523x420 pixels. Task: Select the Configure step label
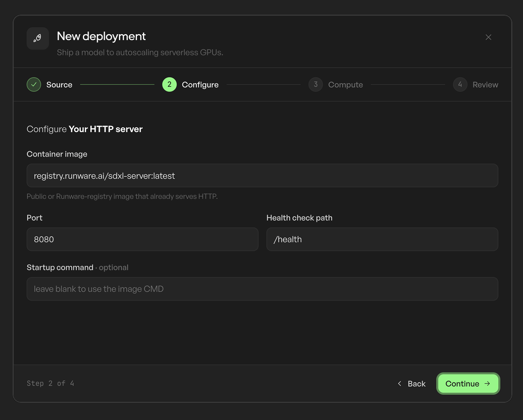pyautogui.click(x=200, y=85)
